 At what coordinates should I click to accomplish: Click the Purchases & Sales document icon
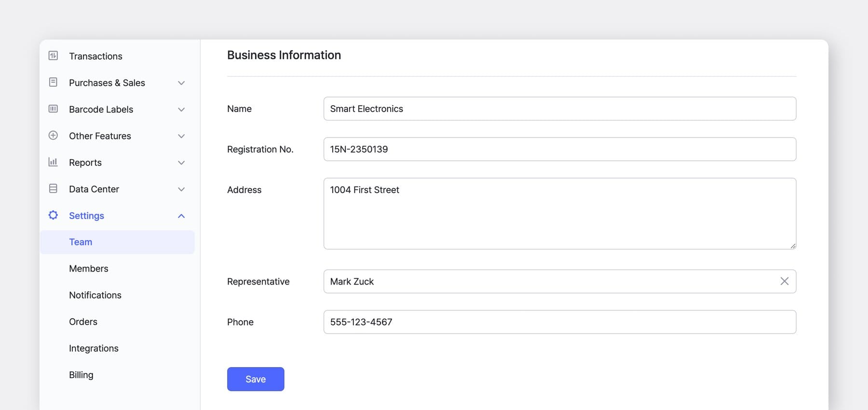coord(53,82)
